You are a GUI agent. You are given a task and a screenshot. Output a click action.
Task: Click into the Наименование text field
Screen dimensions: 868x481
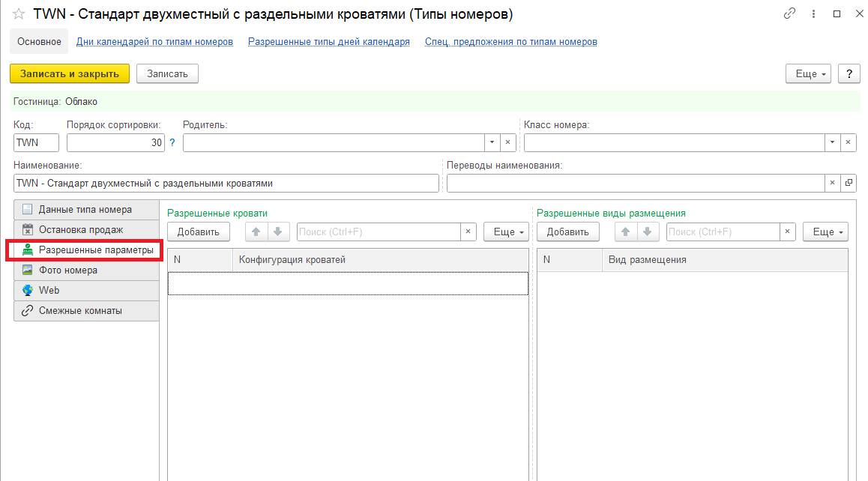pos(226,183)
